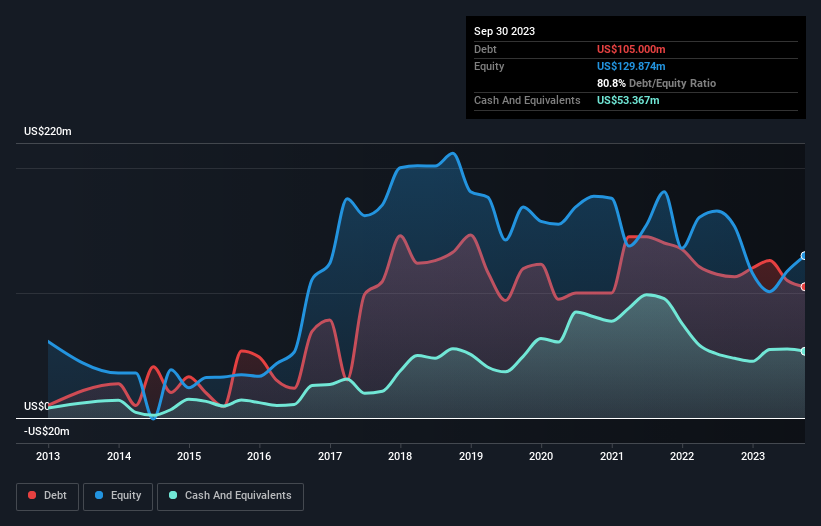Image resolution: width=821 pixels, height=526 pixels.
Task: Click the 2013 x-axis label
Action: click(x=48, y=456)
